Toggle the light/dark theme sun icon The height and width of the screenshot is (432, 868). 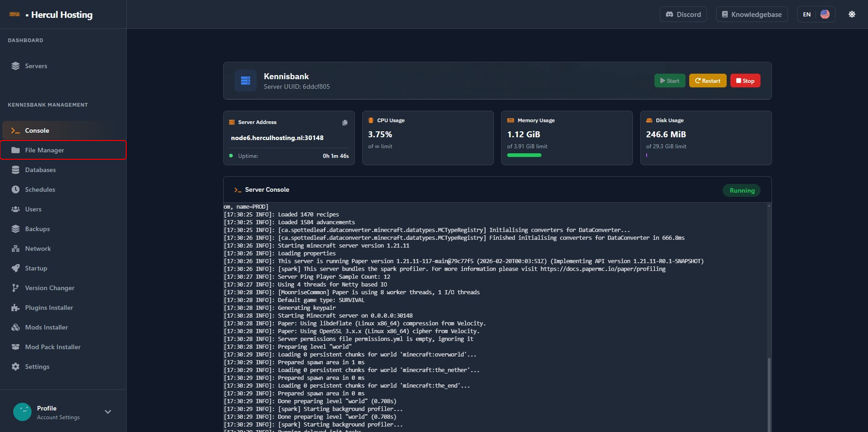[x=852, y=14]
